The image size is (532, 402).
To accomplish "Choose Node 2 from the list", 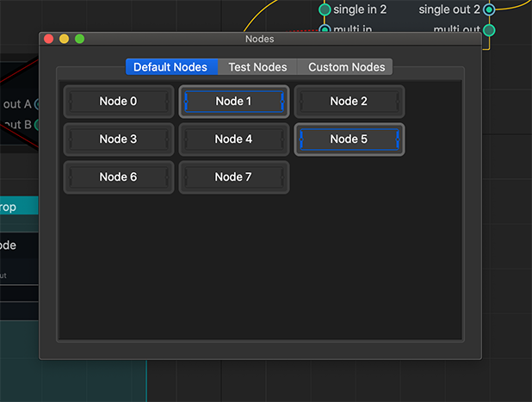I will point(349,102).
